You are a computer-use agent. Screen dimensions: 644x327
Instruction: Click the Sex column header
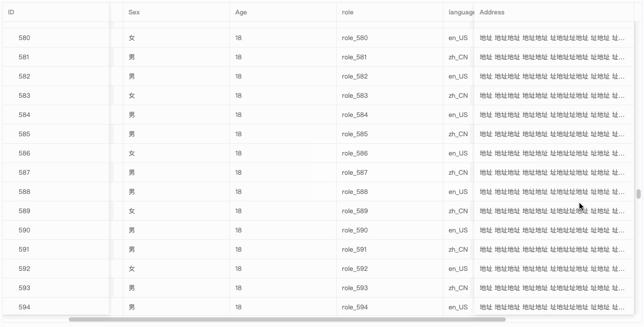point(134,12)
